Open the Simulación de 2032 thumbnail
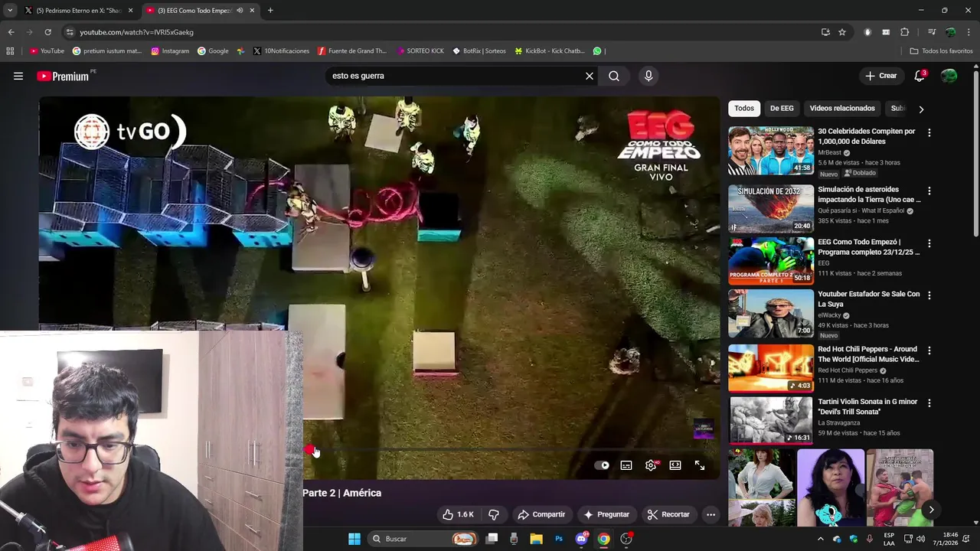The width and height of the screenshot is (980, 551). (x=771, y=208)
